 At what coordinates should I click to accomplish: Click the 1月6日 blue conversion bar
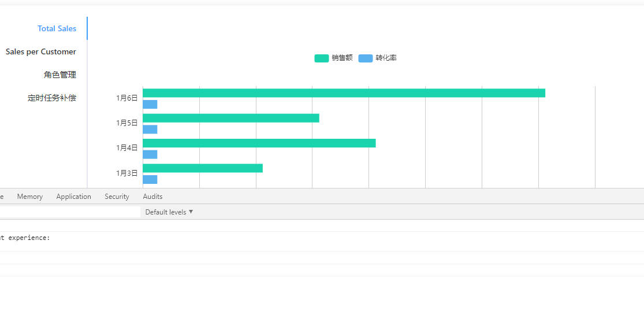point(150,105)
